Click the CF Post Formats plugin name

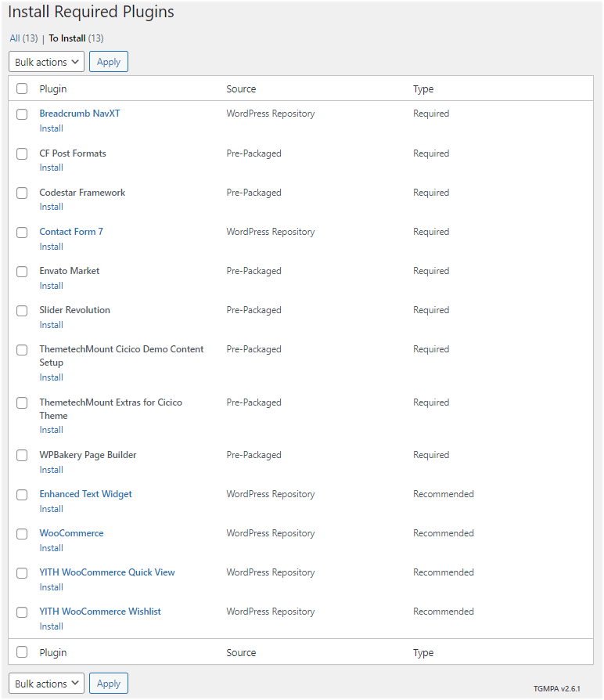point(73,153)
